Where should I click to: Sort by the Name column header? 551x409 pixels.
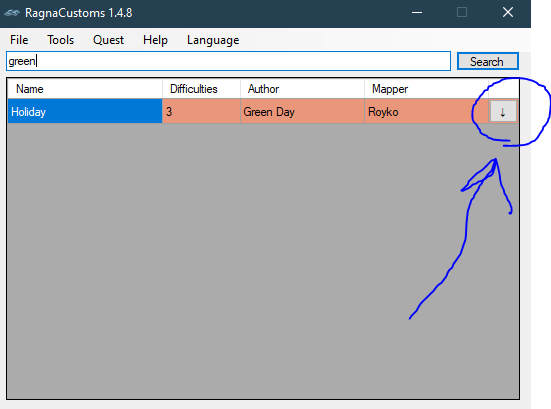click(x=85, y=89)
